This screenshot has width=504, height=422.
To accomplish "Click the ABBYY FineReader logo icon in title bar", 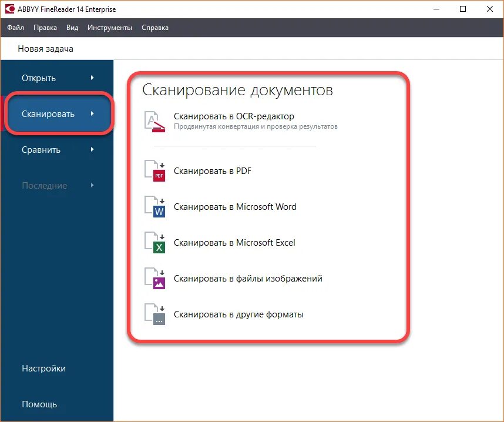I will (9, 9).
